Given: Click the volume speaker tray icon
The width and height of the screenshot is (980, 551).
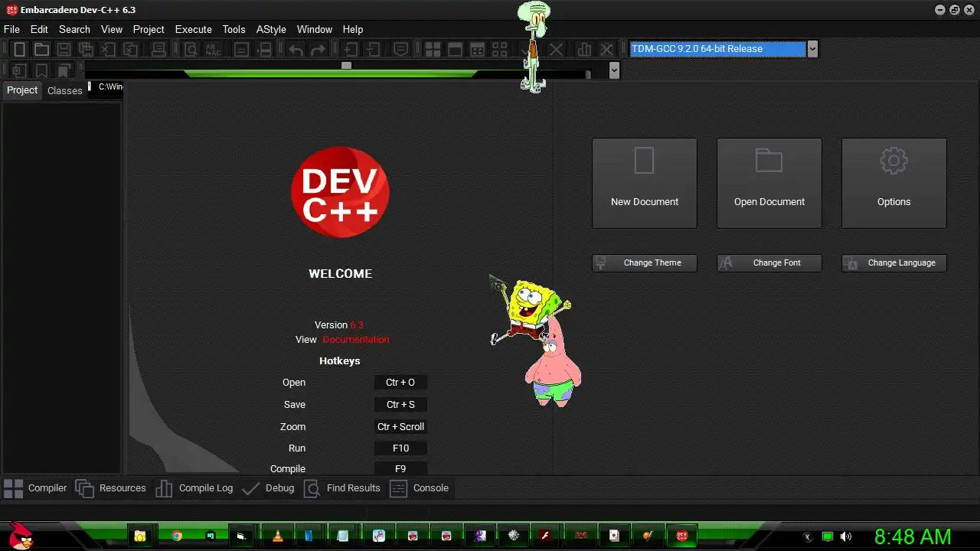Looking at the screenshot, I should (846, 537).
